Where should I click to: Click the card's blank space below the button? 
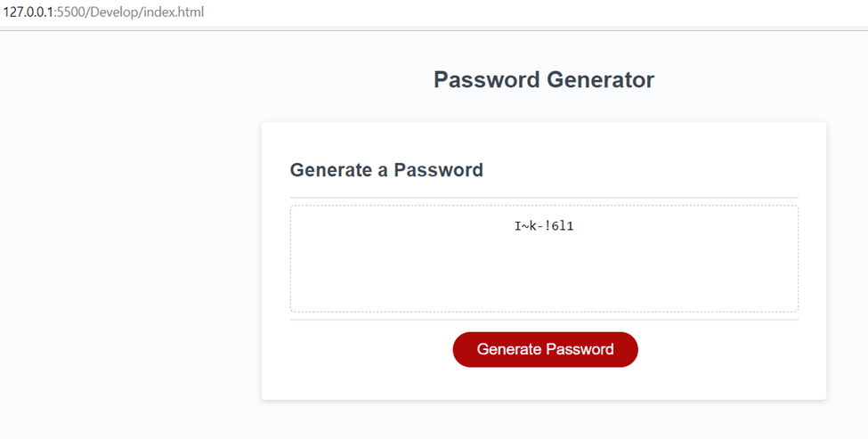pyautogui.click(x=544, y=383)
